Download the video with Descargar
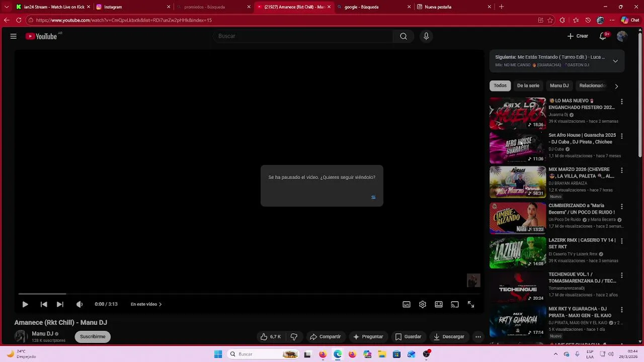 pos(449,337)
